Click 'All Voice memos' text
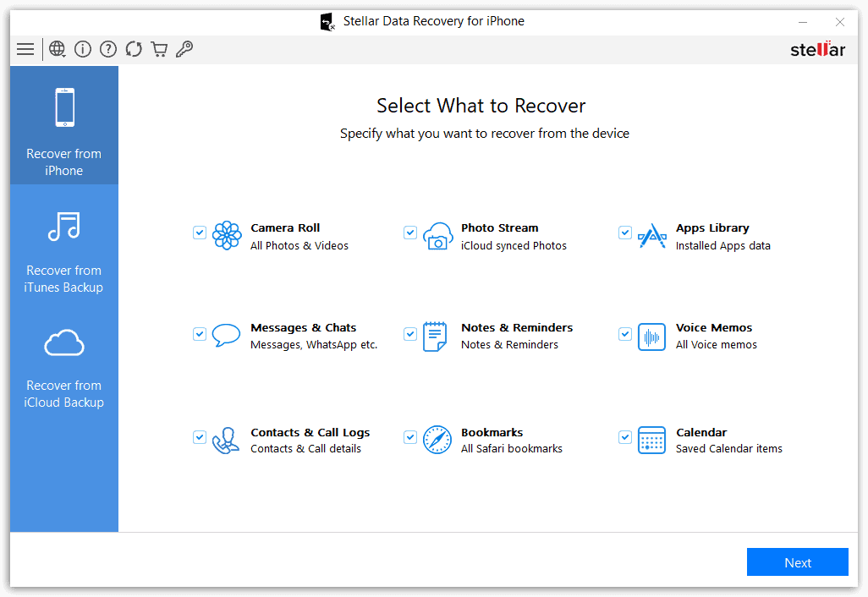868x597 pixels. pyautogui.click(x=717, y=345)
